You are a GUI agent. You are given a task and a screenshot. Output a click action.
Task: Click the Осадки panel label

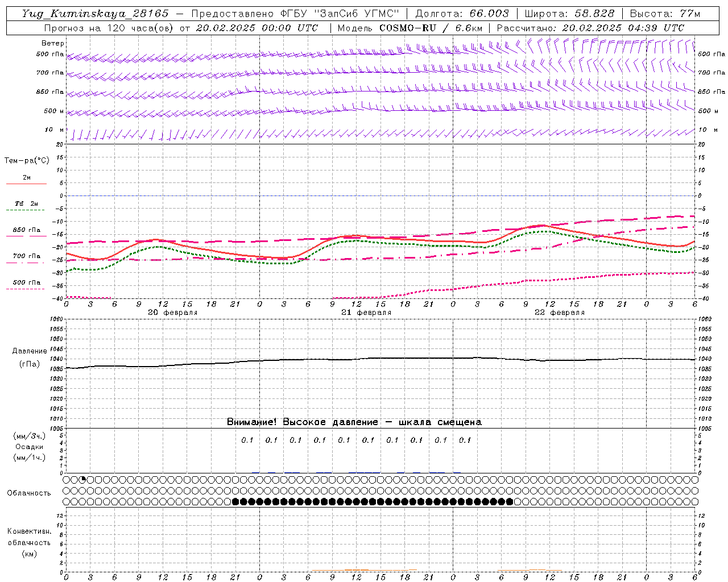[x=30, y=447]
